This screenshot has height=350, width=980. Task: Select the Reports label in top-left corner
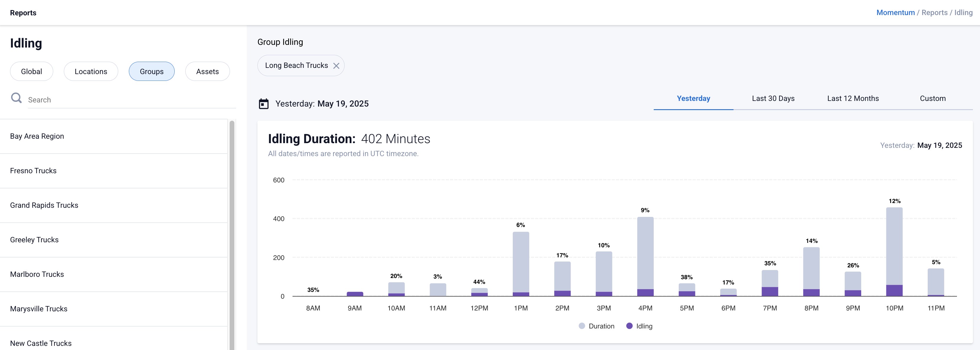23,12
